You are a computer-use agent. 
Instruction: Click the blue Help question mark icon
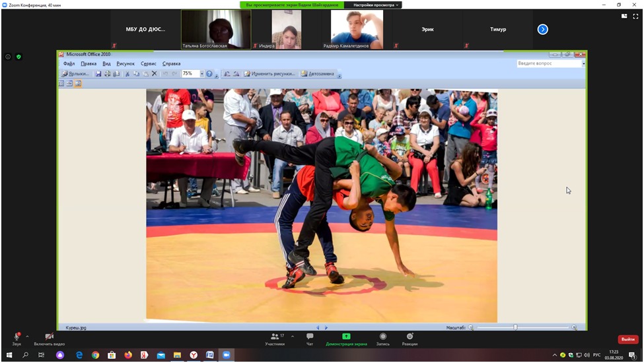[209, 74]
